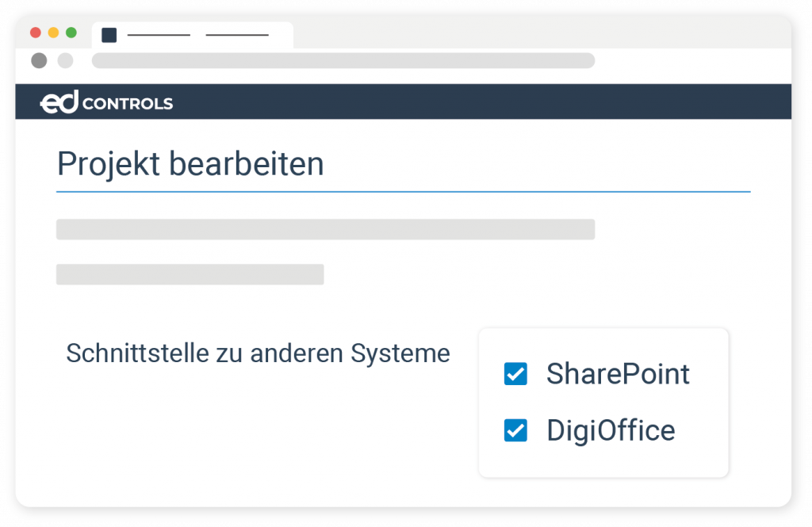Focus the browser address bar
This screenshot has height=527, width=812.
343,61
